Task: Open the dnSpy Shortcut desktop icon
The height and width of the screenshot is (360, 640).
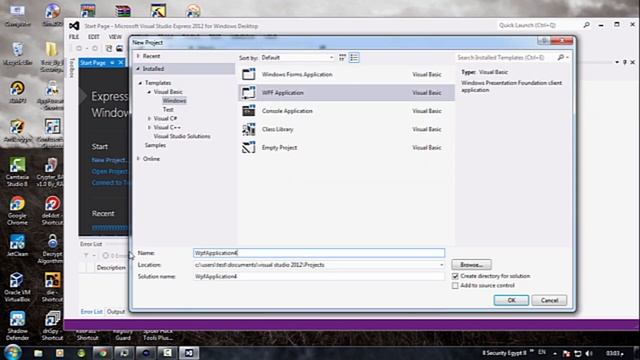Action: point(52,326)
